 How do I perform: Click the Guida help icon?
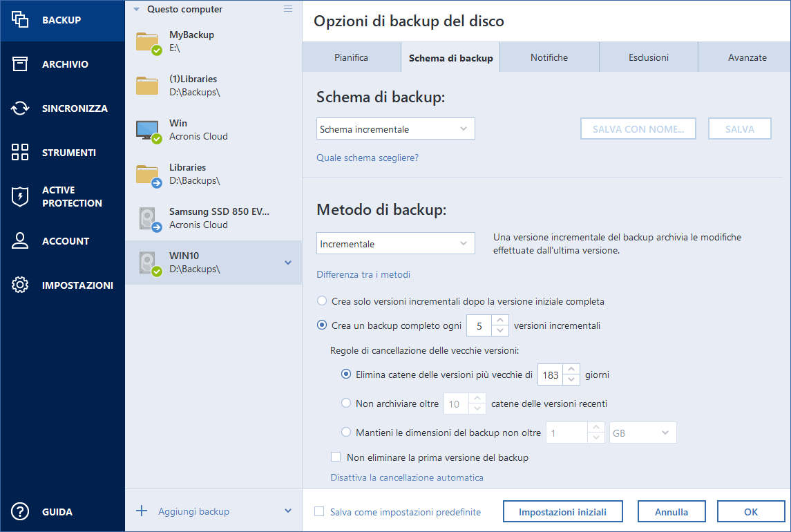click(x=21, y=511)
